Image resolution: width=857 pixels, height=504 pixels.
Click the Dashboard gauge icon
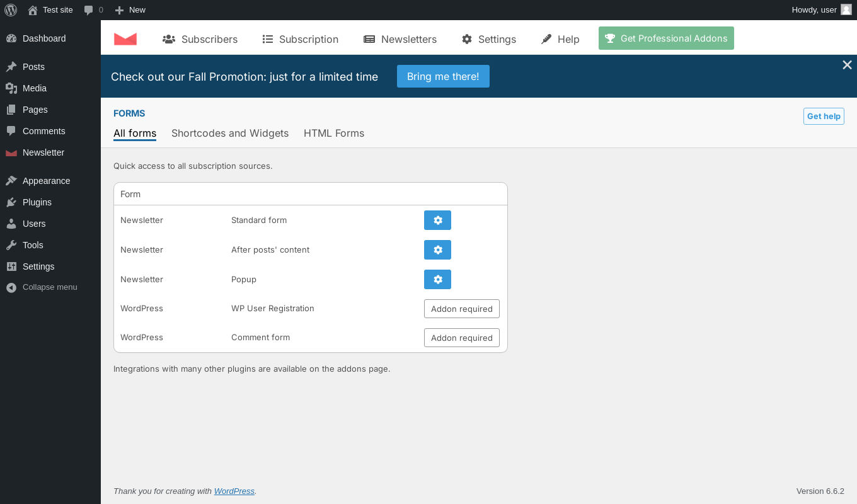pyautogui.click(x=11, y=38)
